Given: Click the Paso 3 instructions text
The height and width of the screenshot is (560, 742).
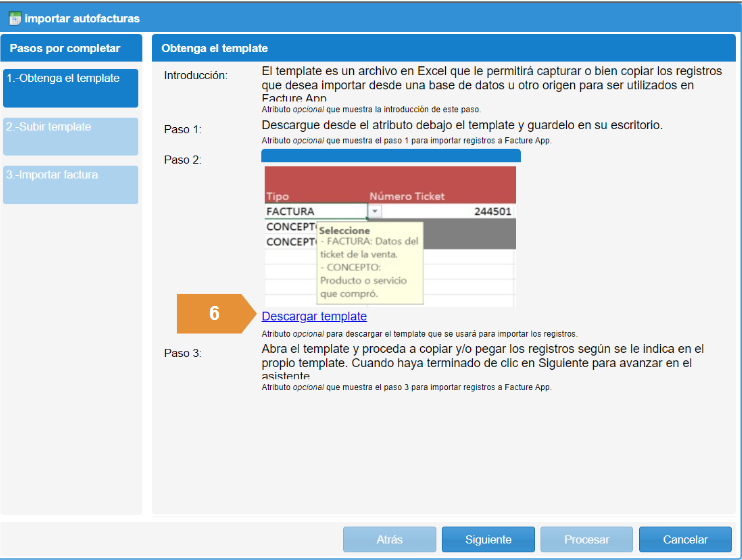Looking at the screenshot, I should [482, 363].
